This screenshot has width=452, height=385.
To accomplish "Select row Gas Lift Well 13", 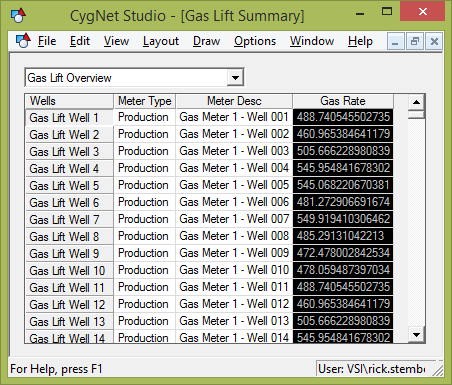I will pos(69,322).
